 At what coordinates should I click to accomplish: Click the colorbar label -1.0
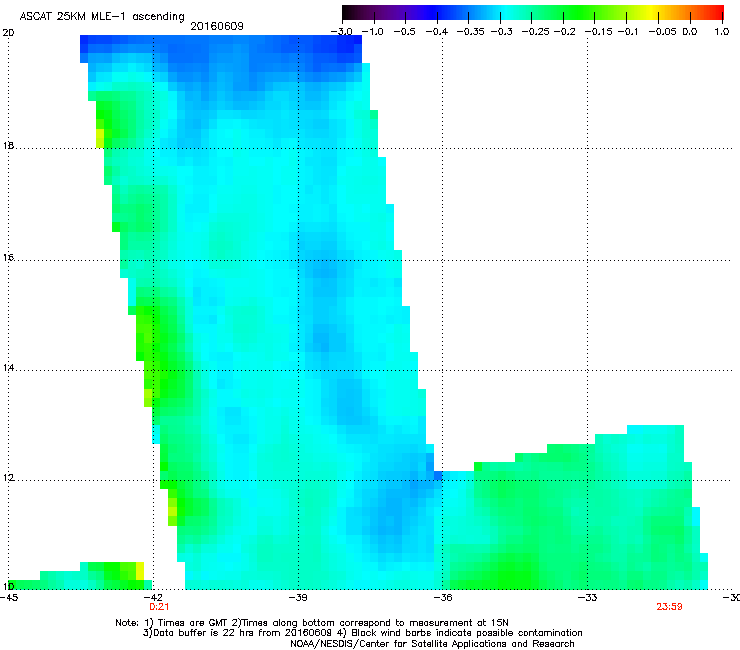tap(372, 32)
